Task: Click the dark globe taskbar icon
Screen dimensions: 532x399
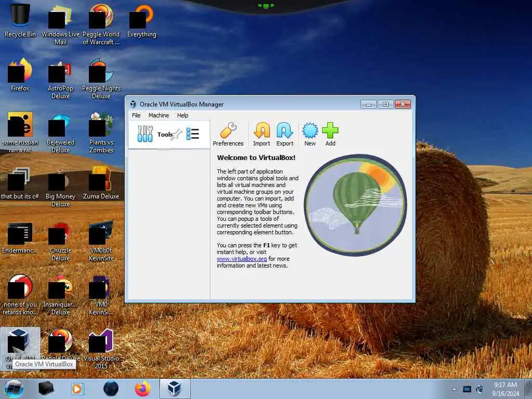Action: pos(111,389)
